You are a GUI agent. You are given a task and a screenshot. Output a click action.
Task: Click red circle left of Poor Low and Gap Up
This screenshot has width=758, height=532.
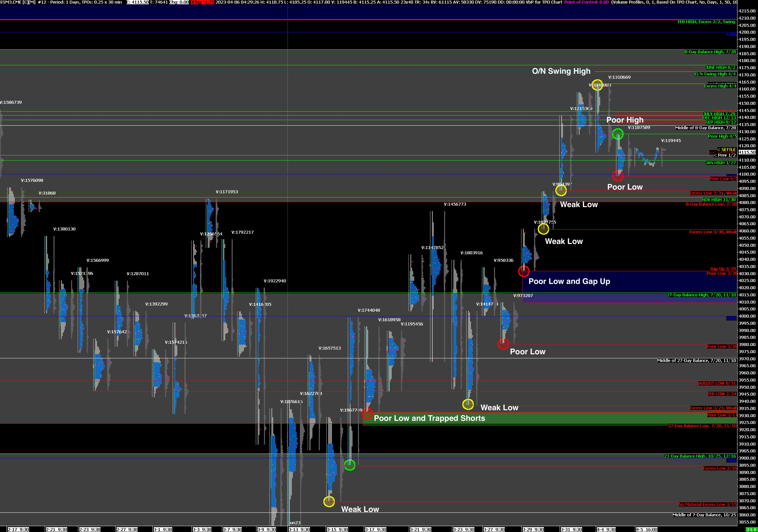524,271
